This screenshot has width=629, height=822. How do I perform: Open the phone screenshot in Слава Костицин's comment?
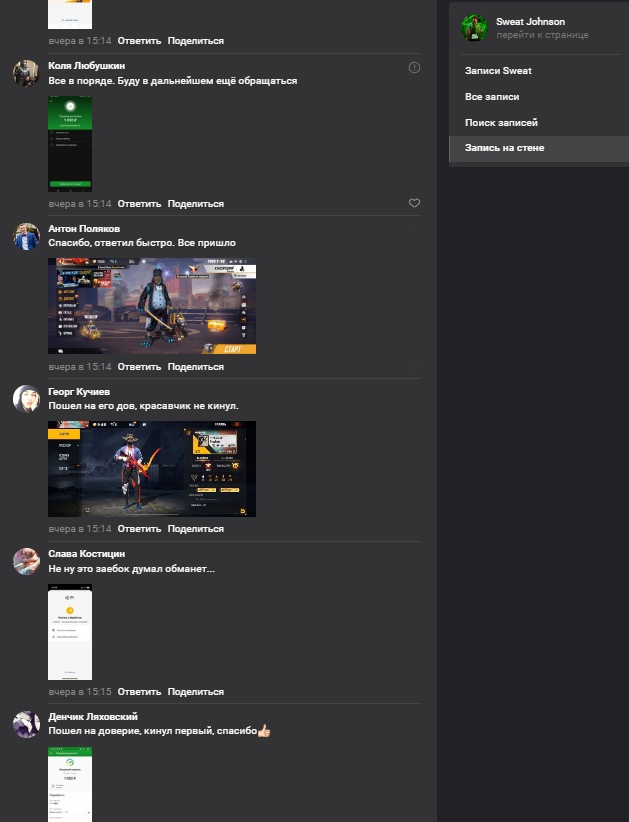point(70,631)
